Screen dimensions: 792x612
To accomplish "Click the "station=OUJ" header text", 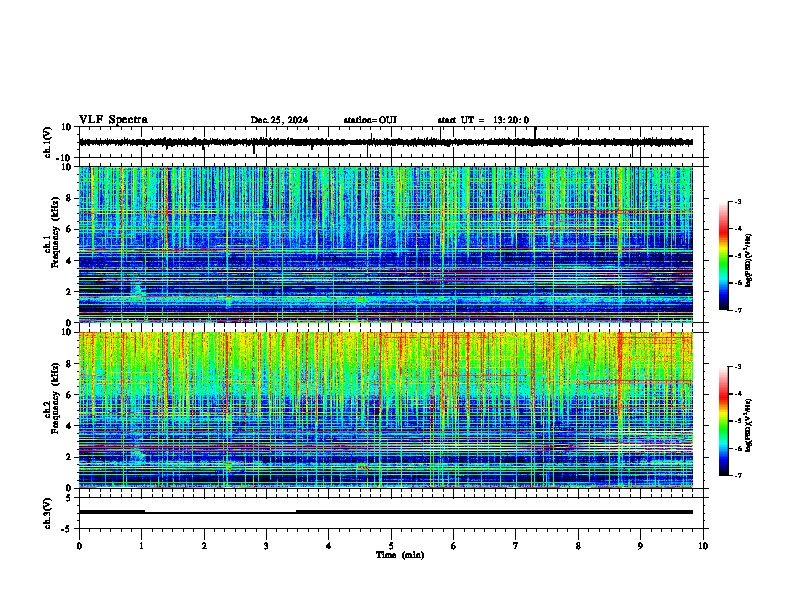I will [370, 120].
